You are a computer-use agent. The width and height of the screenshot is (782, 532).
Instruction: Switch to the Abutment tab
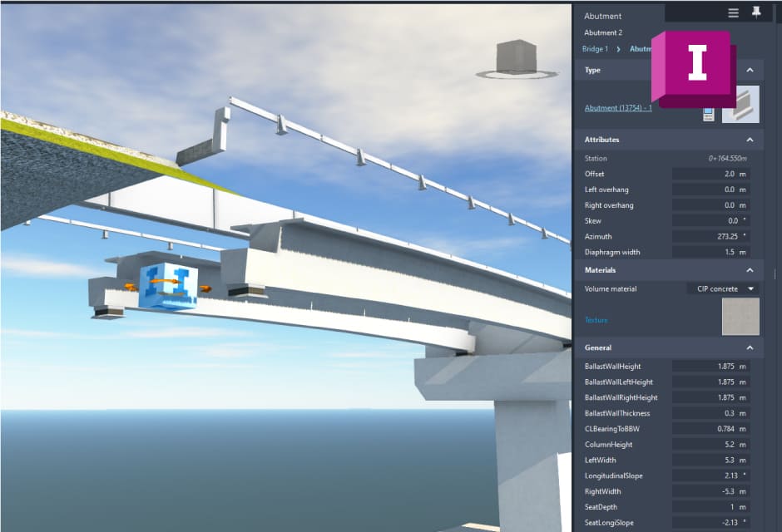tap(602, 16)
